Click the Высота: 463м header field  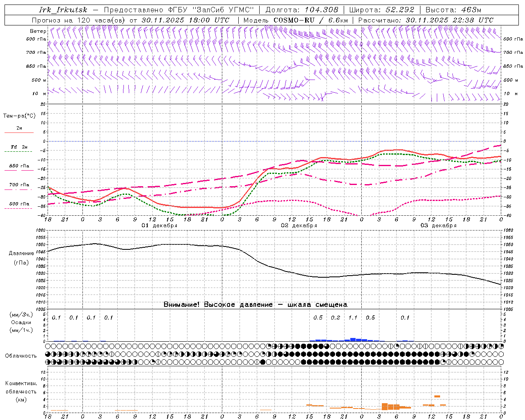click(453, 10)
